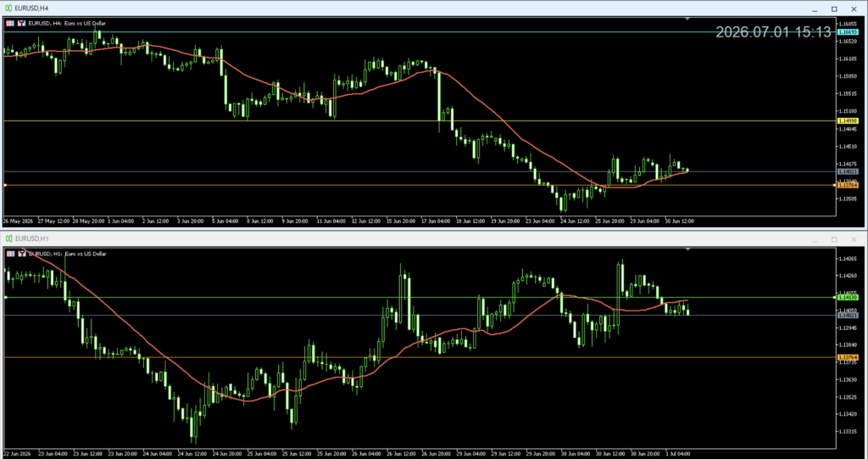Screen dimensions: 868x459
Task: Maximize the EURUSD,H1 chart window
Action: pyautogui.click(x=834, y=239)
